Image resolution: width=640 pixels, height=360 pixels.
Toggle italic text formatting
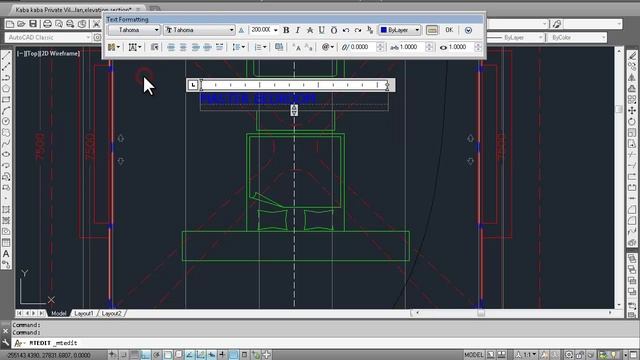[298, 30]
